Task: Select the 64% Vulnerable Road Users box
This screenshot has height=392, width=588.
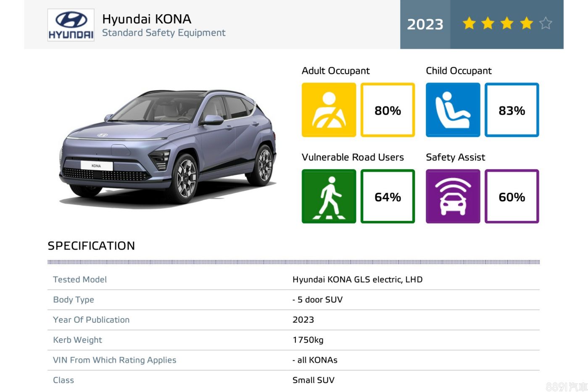Action: pos(388,196)
